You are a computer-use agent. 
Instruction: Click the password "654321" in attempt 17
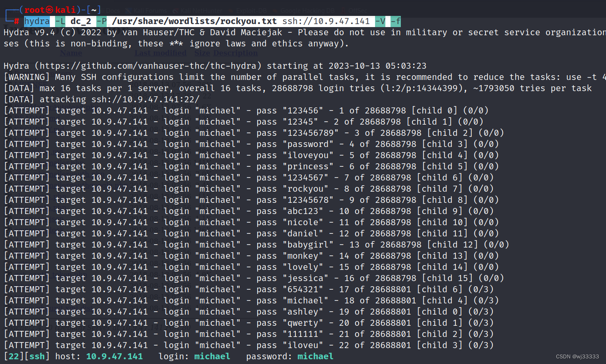pos(303,289)
